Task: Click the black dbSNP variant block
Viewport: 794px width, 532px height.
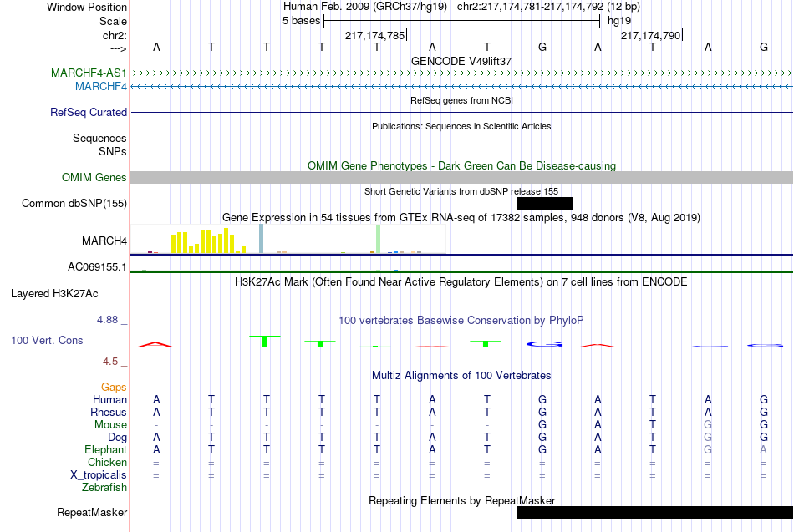Action: (x=545, y=203)
